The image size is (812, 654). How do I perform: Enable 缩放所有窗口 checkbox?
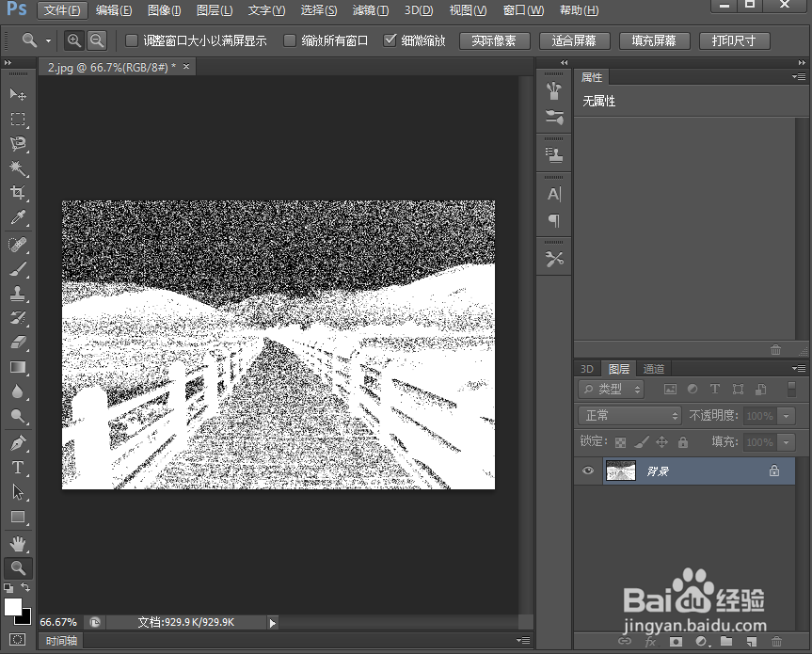tap(290, 40)
